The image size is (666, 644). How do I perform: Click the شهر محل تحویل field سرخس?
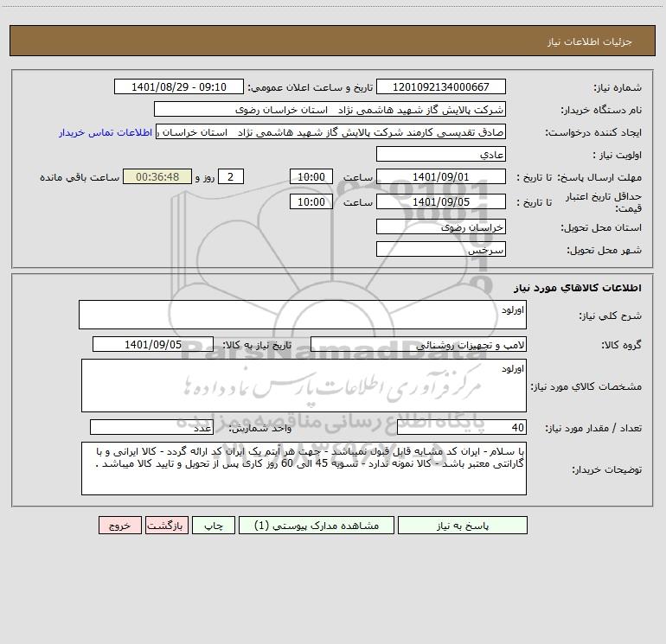click(441, 249)
